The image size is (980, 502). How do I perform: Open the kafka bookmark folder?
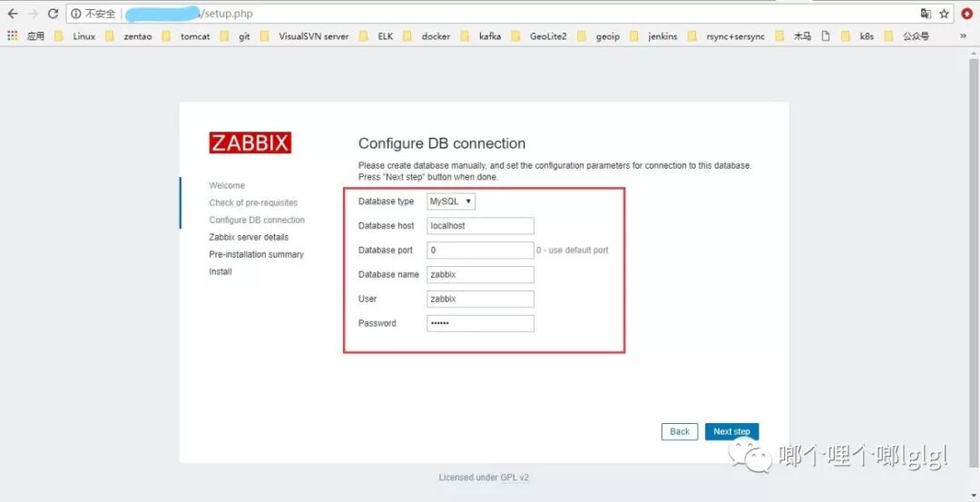coord(481,36)
